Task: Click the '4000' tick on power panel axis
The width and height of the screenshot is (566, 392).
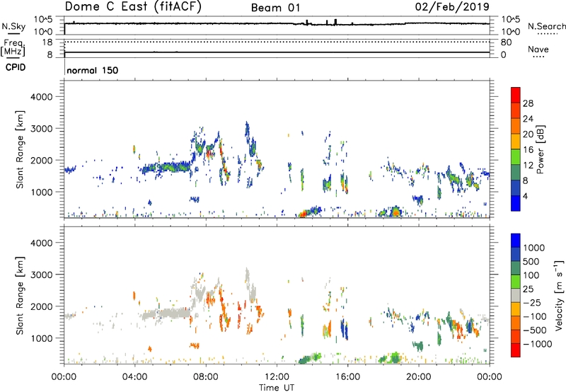Action: click(x=41, y=97)
